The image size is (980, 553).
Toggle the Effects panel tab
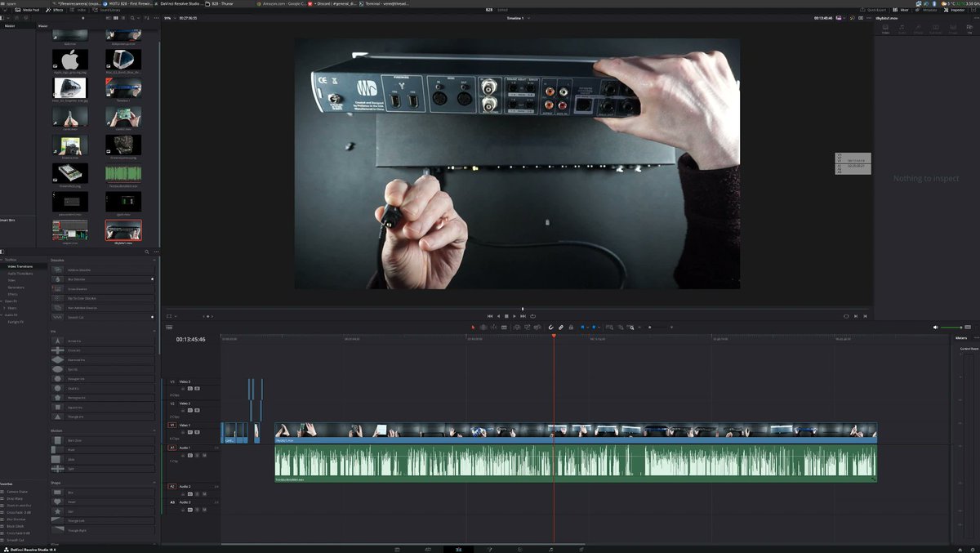56,10
